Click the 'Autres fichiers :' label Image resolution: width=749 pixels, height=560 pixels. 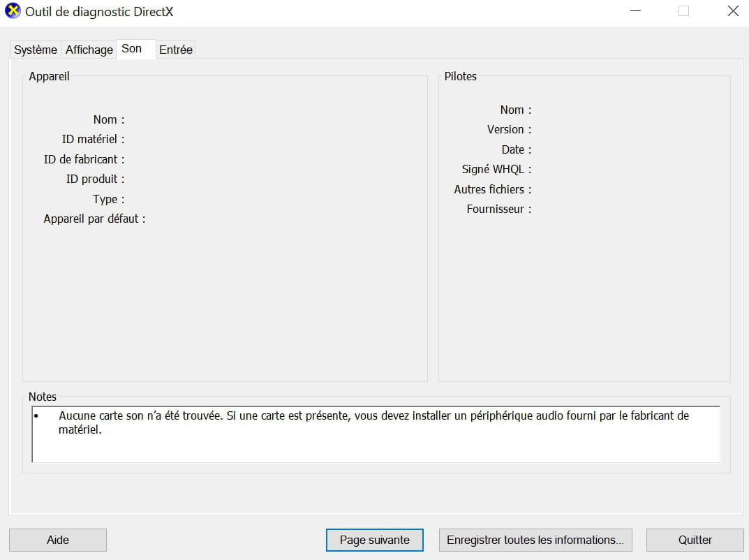[493, 189]
